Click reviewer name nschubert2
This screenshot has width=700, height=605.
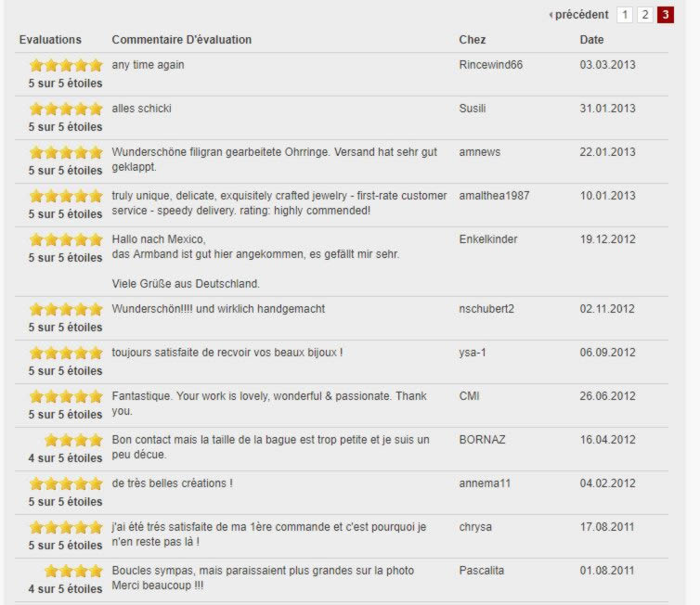coord(486,309)
